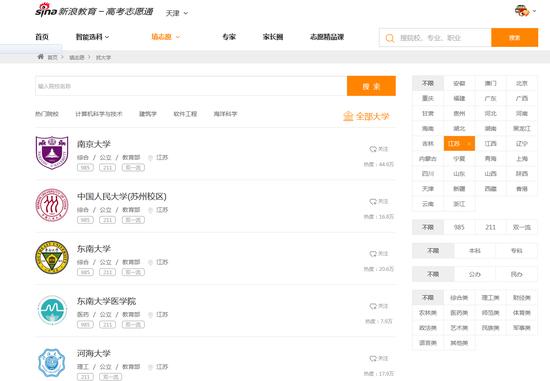Click the 中国人民大学(苏州校区) logo
This screenshot has height=381, width=550.
point(52,205)
